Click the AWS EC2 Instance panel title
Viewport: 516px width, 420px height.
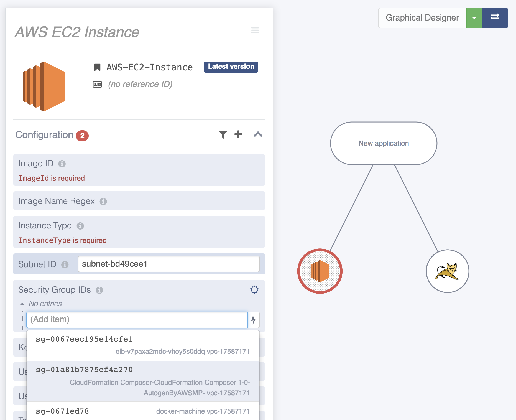[x=77, y=32]
